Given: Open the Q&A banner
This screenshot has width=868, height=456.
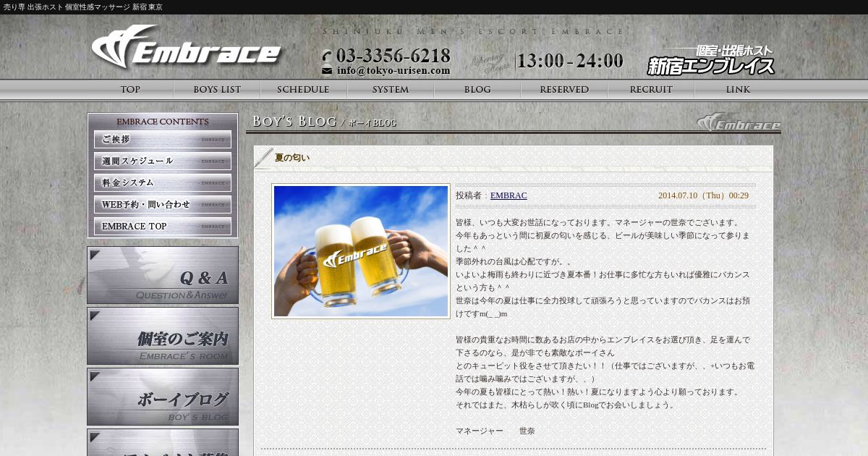Looking at the screenshot, I should pyautogui.click(x=163, y=275).
